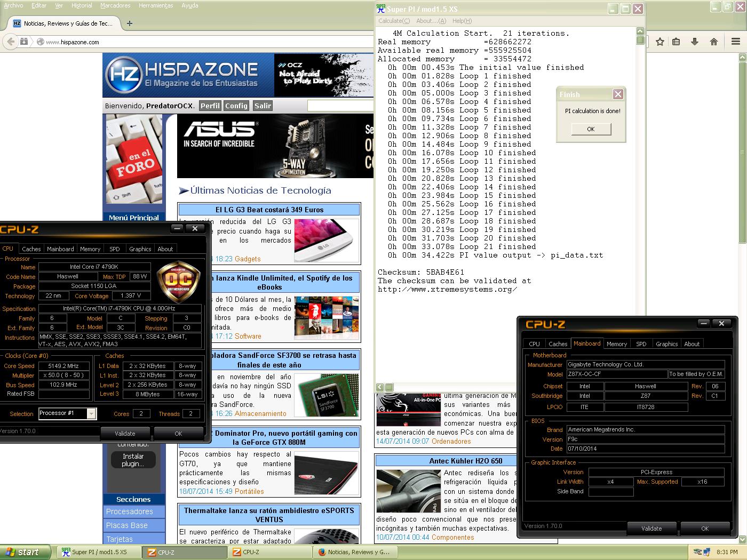Expand the Processor #1 selection dropdown
Viewport: 747px width, 560px height.
[x=92, y=413]
